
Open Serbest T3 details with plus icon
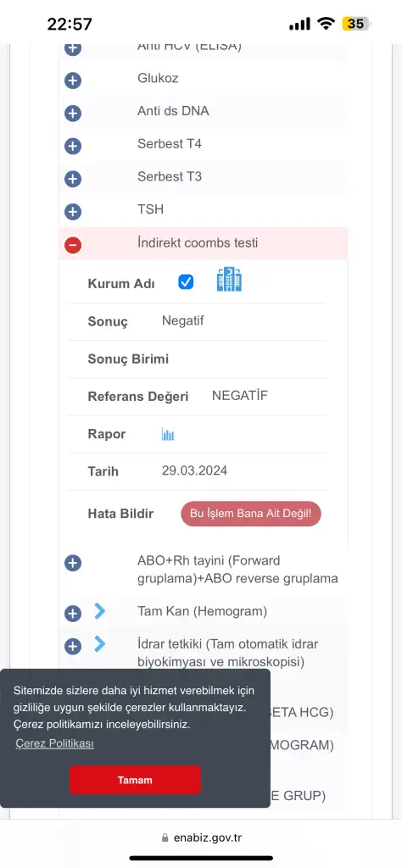(73, 179)
